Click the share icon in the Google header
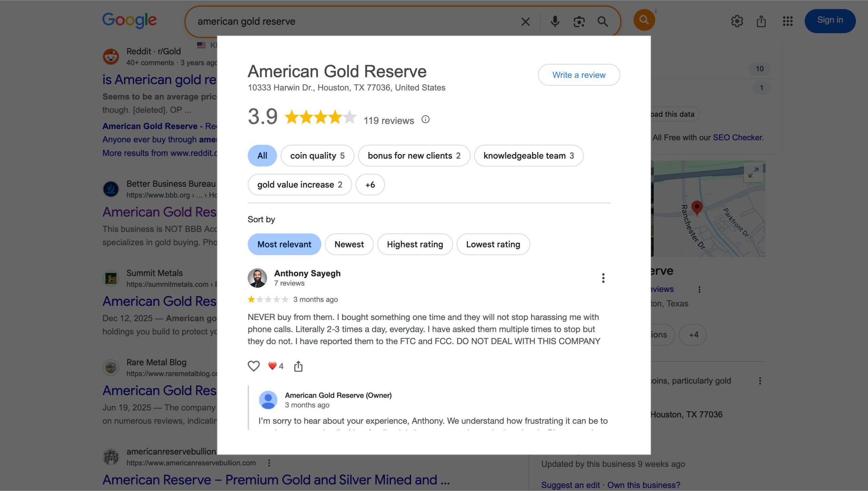The image size is (868, 491). (x=761, y=21)
